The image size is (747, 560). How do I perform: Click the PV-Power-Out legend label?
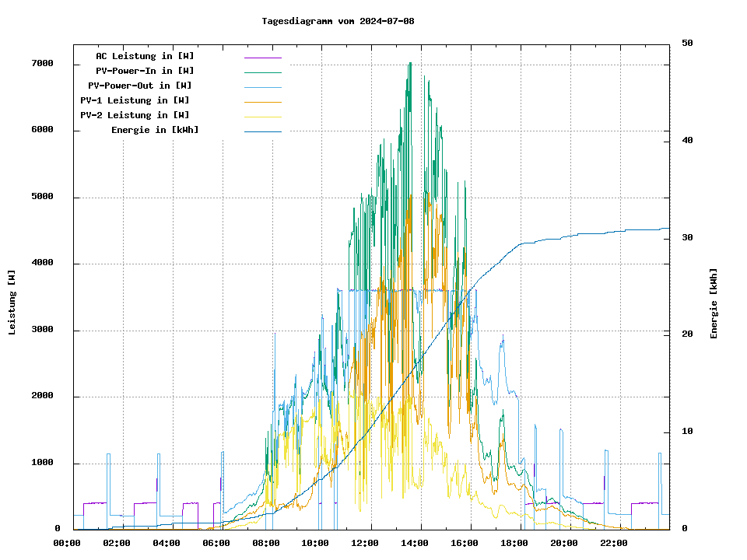pos(140,86)
